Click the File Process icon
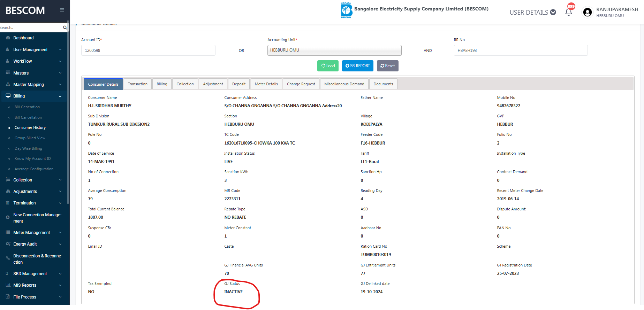This screenshot has width=644, height=310. point(8,297)
